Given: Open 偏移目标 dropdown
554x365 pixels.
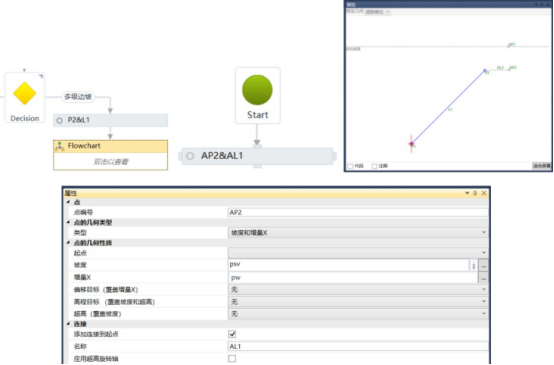Looking at the screenshot, I should tap(358, 289).
